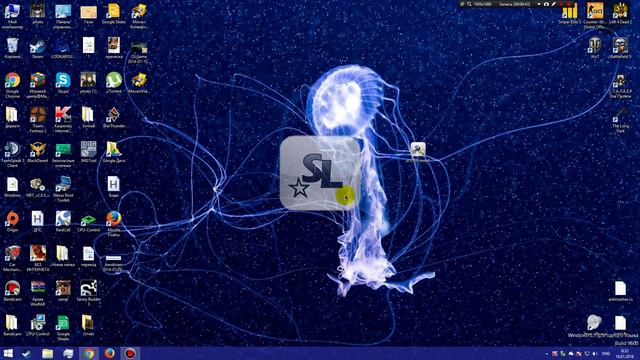Select the RaidCall desktop shortcut
The height and width of the screenshot is (360, 640).
(63, 222)
